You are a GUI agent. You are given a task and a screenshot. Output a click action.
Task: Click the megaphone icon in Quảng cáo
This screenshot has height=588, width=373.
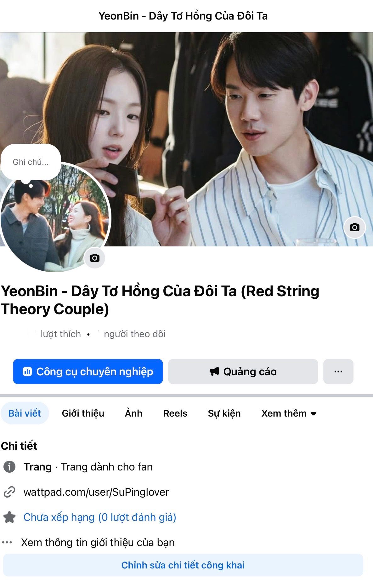214,372
